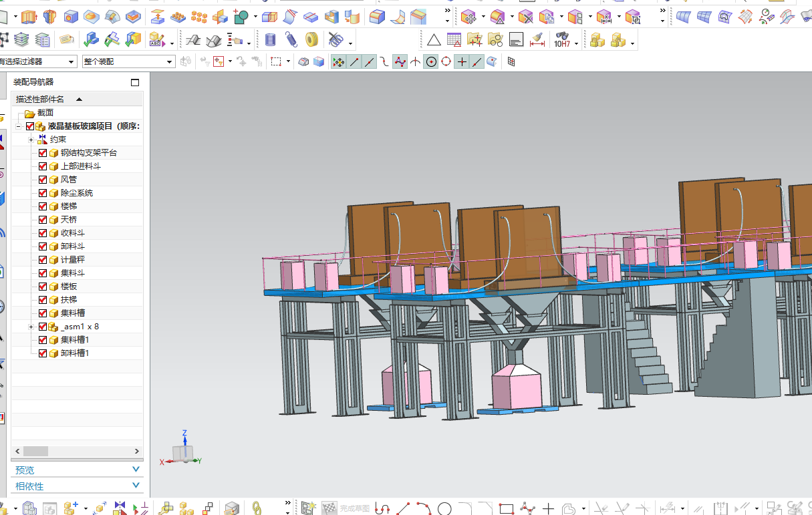Enable the arc center snap point icon
Screen dimensions: 812x515
(x=431, y=61)
